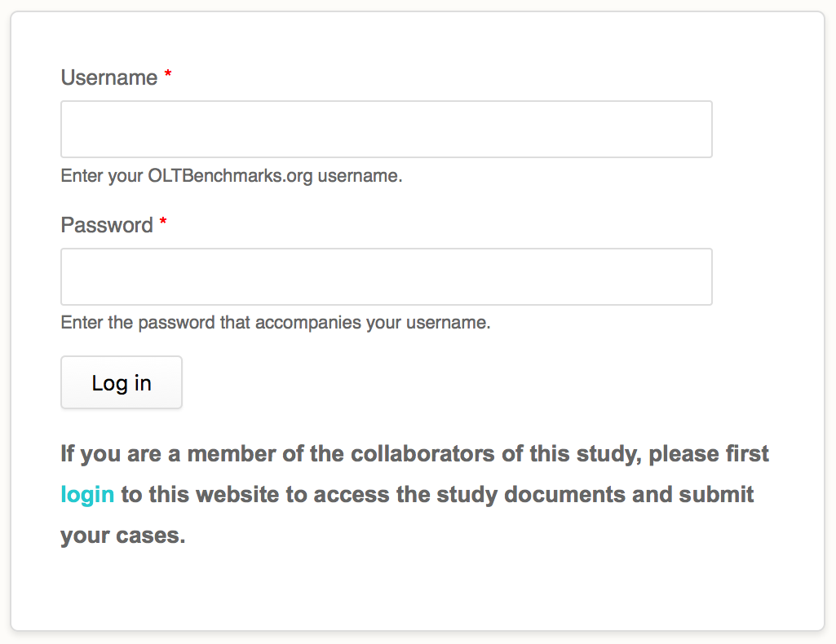Viewport: 836px width, 644px height.
Task: Click the red asterisk beside Username
Action: (x=168, y=76)
